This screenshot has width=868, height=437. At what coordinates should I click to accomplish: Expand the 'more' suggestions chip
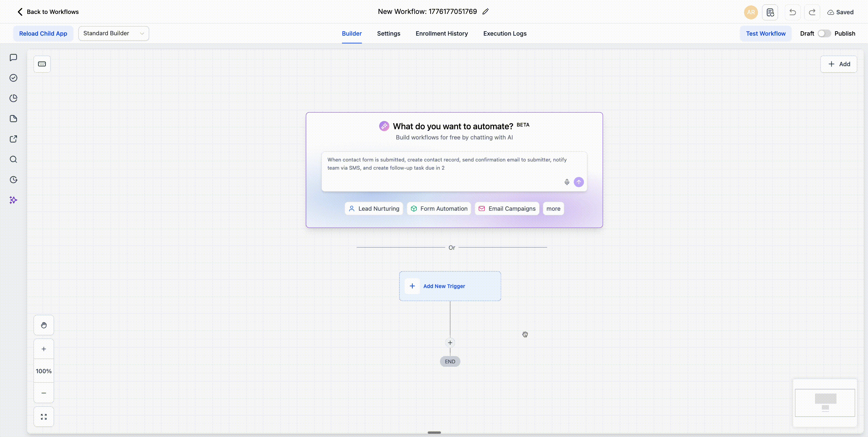(553, 209)
